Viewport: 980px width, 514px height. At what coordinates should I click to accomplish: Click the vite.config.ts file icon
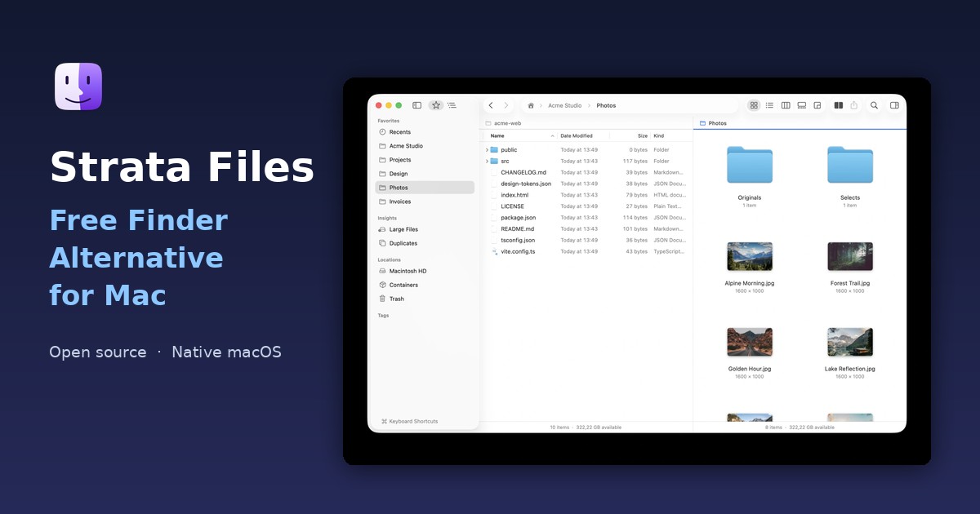(x=494, y=252)
